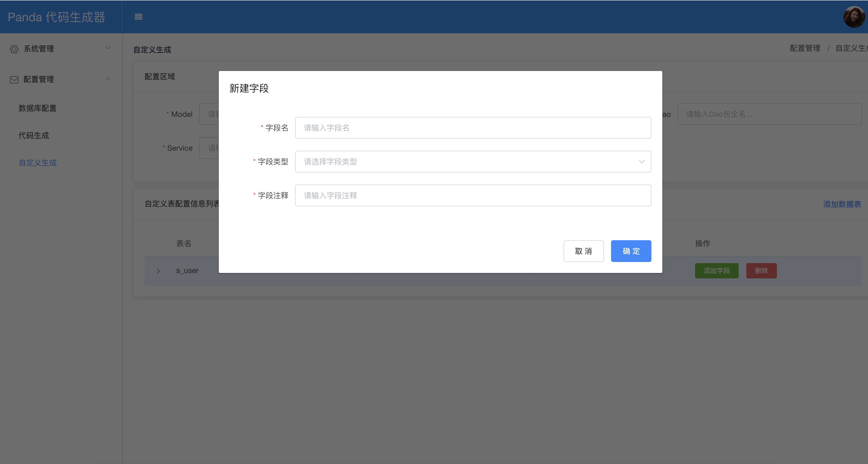Click the user avatar in header
This screenshot has height=464, width=868.
(854, 17)
